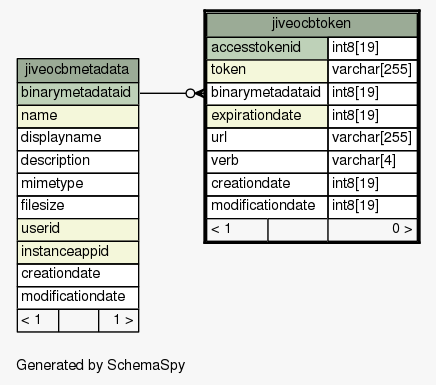Click the description column row

(x=78, y=162)
